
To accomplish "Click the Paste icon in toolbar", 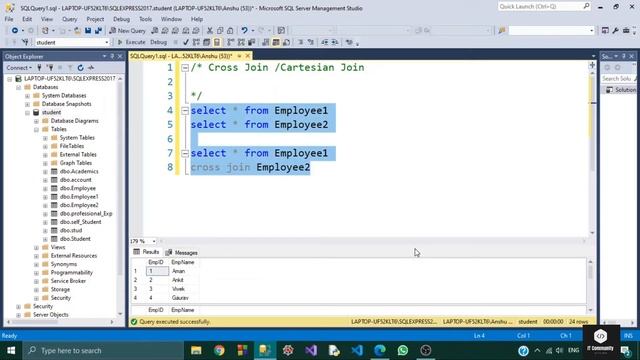I will (x=230, y=31).
